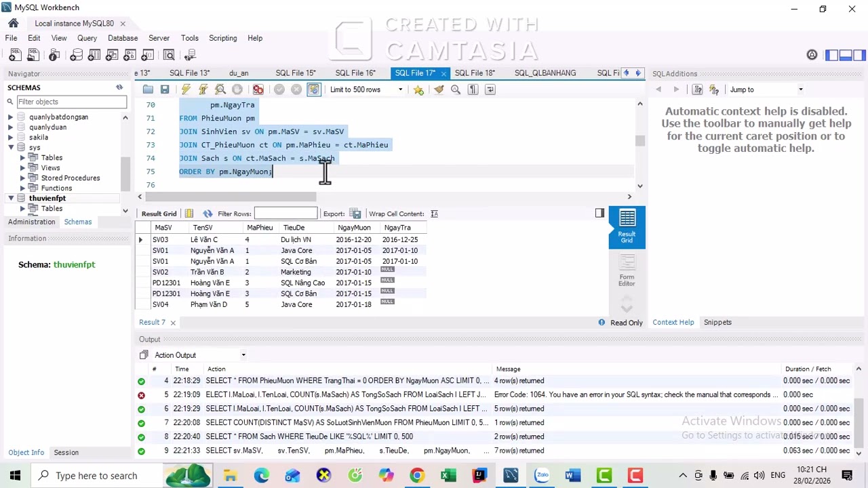Open Workbench preferences gear icon

pos(812,55)
